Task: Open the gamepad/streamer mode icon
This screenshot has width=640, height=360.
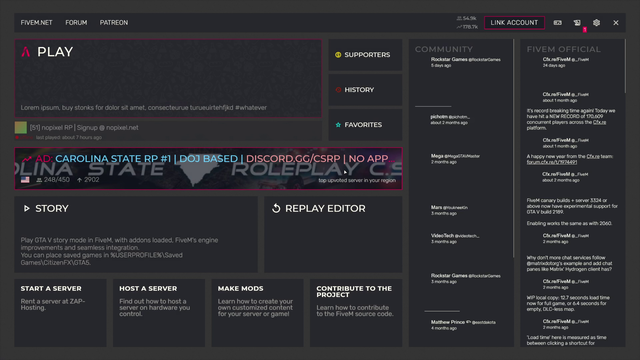Action: coord(558,23)
